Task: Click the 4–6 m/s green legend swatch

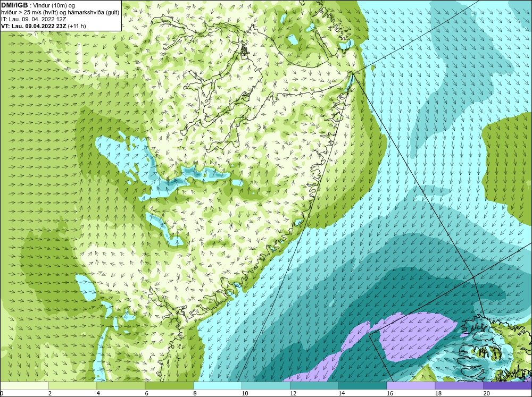Action: [x=121, y=385]
